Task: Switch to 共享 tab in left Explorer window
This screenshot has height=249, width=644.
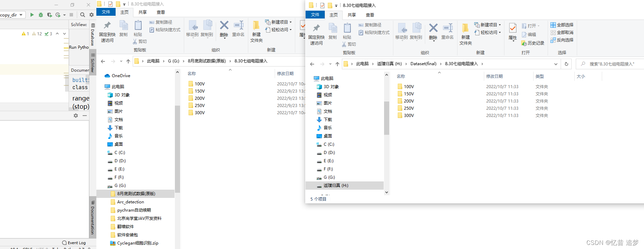Action: (143, 12)
